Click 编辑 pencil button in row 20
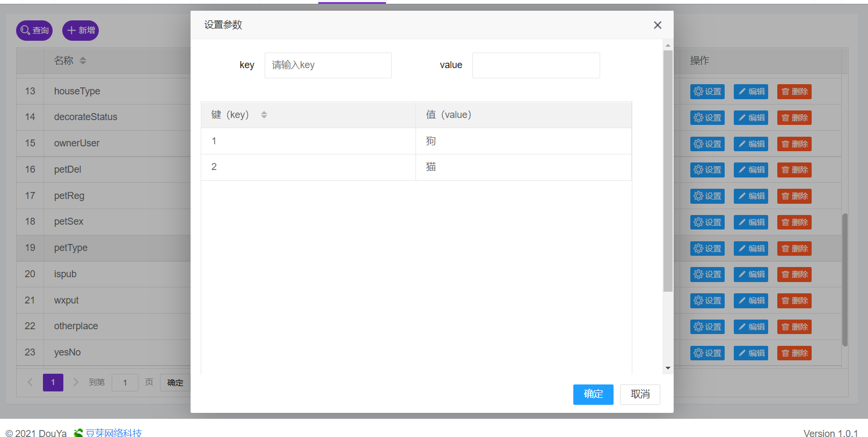The height and width of the screenshot is (437, 868). tap(751, 275)
